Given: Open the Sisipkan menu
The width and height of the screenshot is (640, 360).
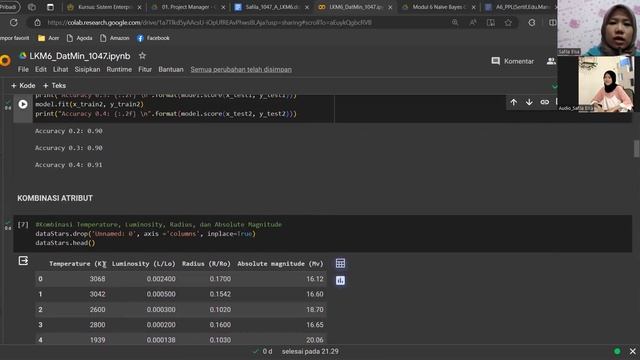Looking at the screenshot, I should click(87, 69).
